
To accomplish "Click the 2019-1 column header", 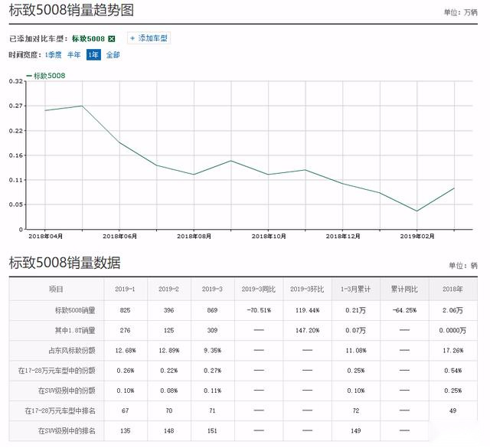I will point(125,289).
